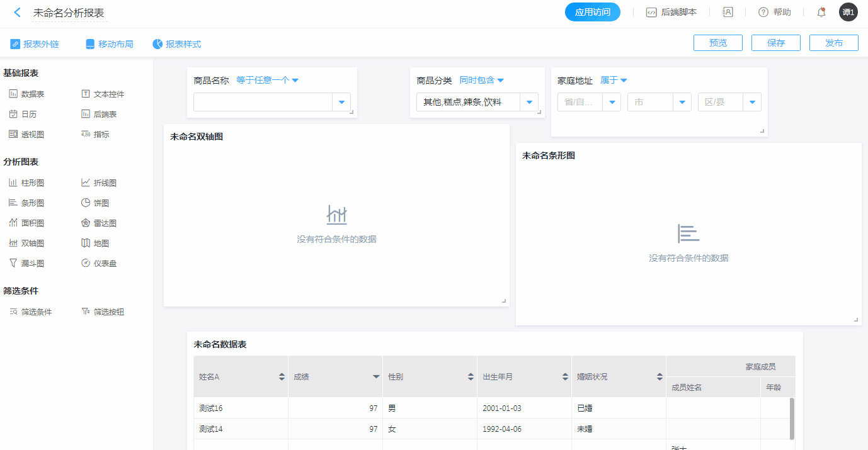Select the radar chart (雷达图) widget
Viewport: 868px width, 450px height.
tap(99, 223)
